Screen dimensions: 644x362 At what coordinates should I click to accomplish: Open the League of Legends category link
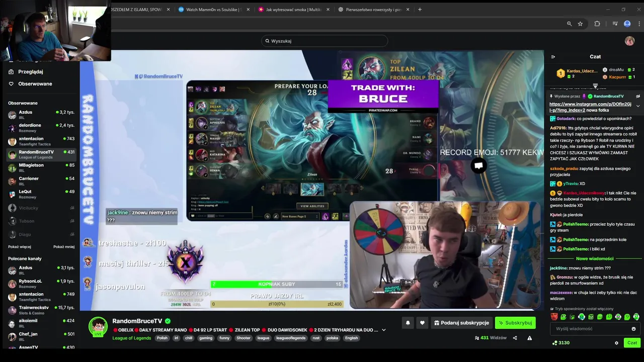[132, 338]
